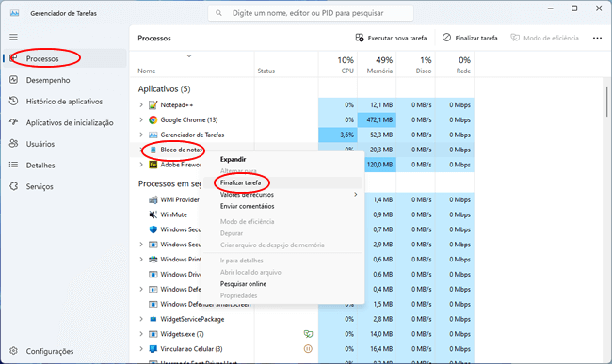Open Configurações gear at bottom
This screenshot has width=612, height=364.
pyautogui.click(x=14, y=351)
